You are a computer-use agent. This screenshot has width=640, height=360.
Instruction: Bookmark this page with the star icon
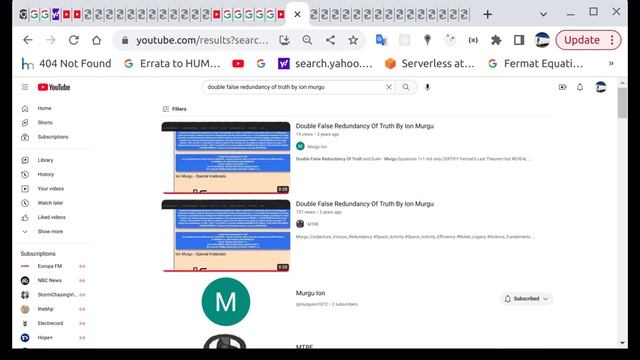(x=353, y=40)
